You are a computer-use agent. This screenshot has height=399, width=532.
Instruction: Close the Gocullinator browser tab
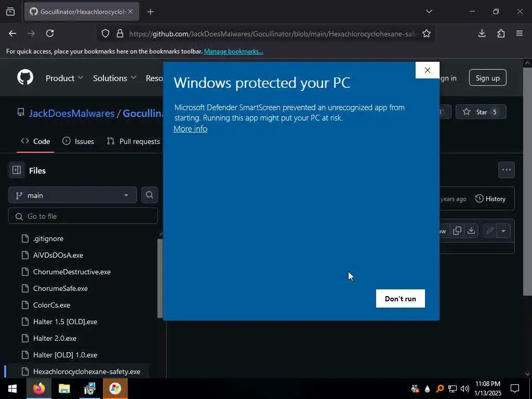pyautogui.click(x=130, y=11)
